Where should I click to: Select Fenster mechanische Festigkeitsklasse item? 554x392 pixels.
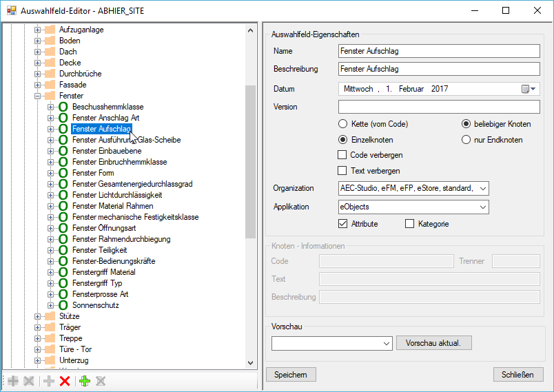click(135, 217)
